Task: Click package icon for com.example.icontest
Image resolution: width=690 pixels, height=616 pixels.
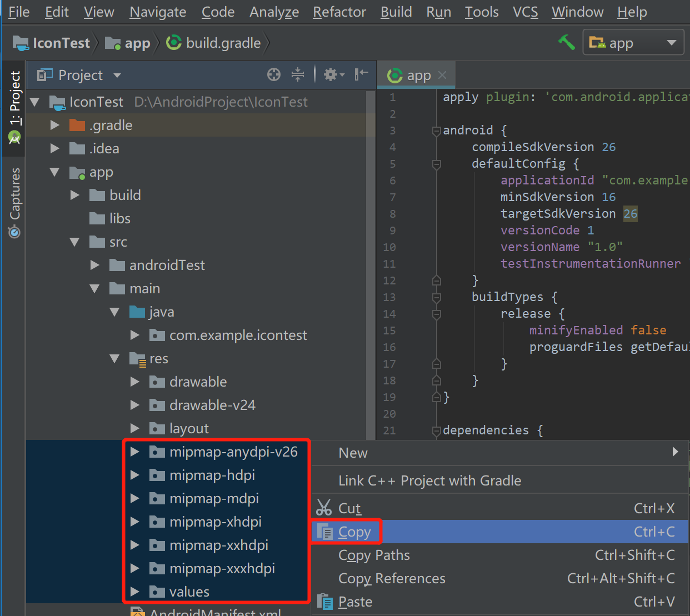Action: [x=157, y=335]
